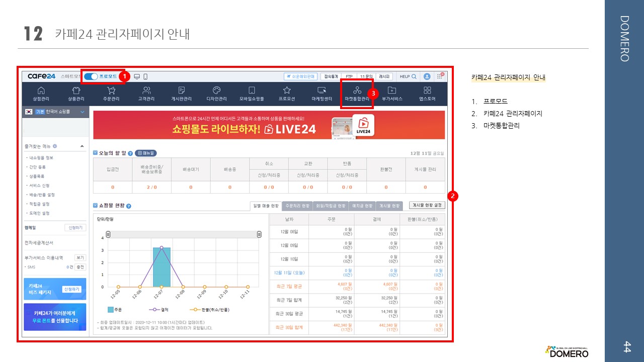Click the 쉬운해외판매 button

point(301,76)
